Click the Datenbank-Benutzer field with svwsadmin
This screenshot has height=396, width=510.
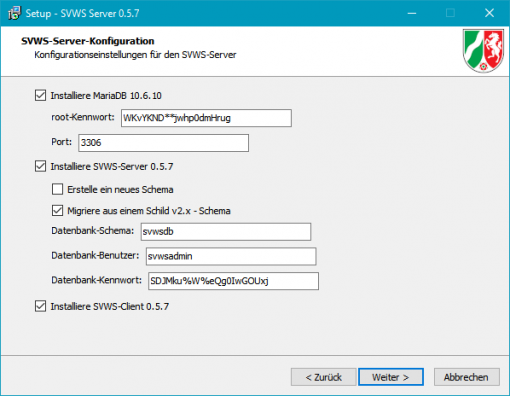(x=231, y=256)
